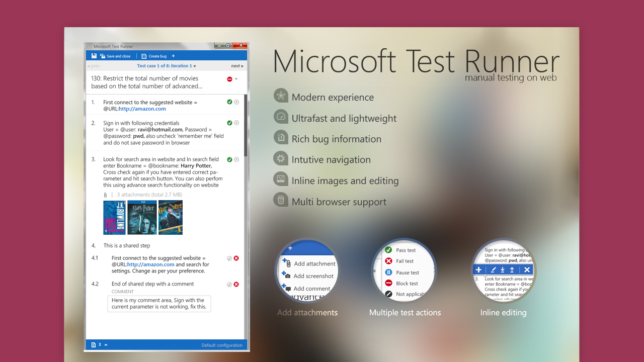
Task: Go to next test case with next
Action: 237,66
